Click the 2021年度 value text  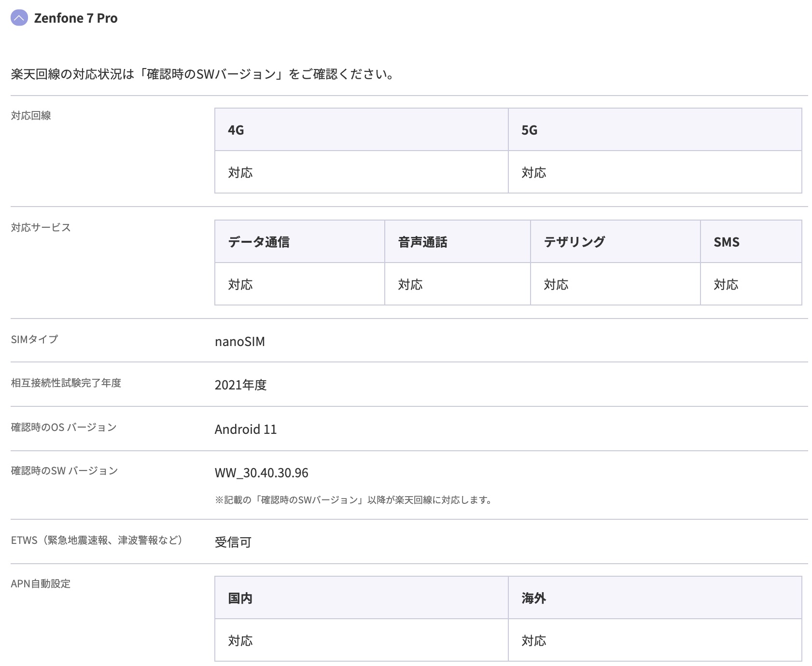tap(241, 385)
